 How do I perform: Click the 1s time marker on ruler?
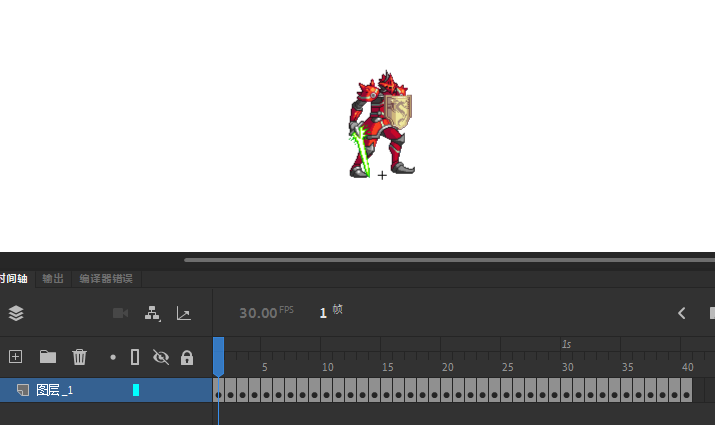(566, 344)
